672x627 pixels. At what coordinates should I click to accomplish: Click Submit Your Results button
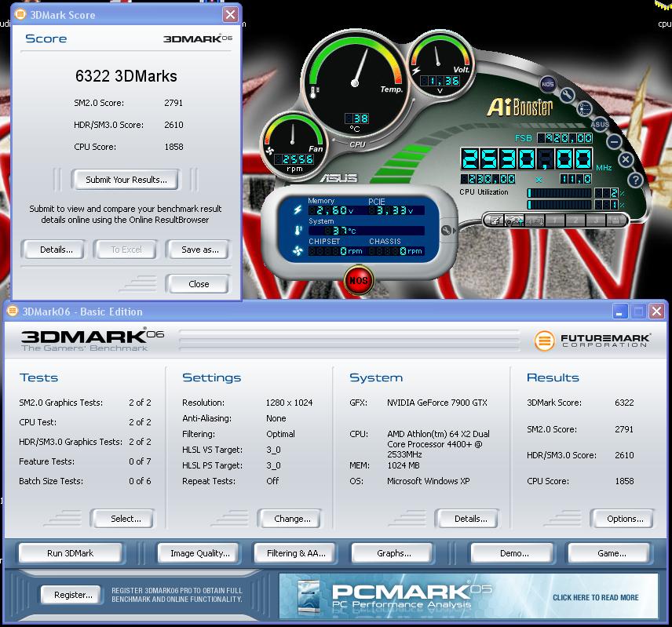(126, 180)
